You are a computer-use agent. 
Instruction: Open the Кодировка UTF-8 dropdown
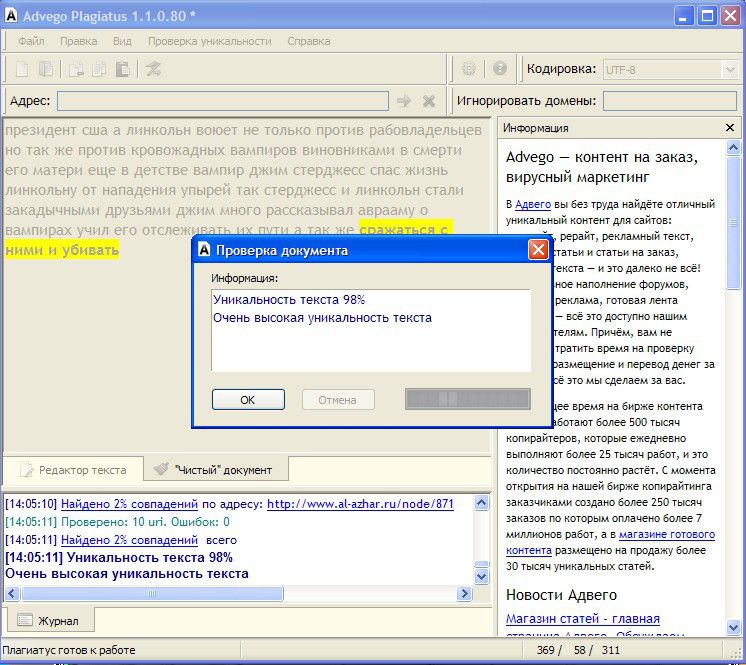tap(729, 70)
